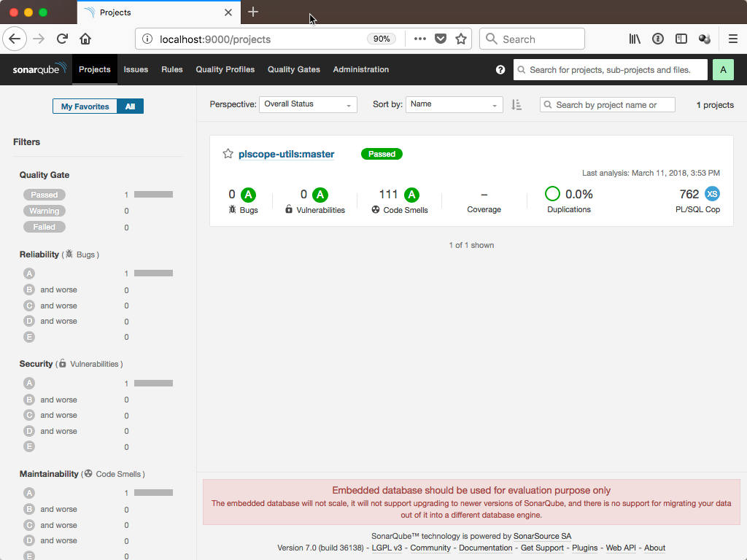Click the SonarQube logo
The image size is (747, 560).
[39, 69]
